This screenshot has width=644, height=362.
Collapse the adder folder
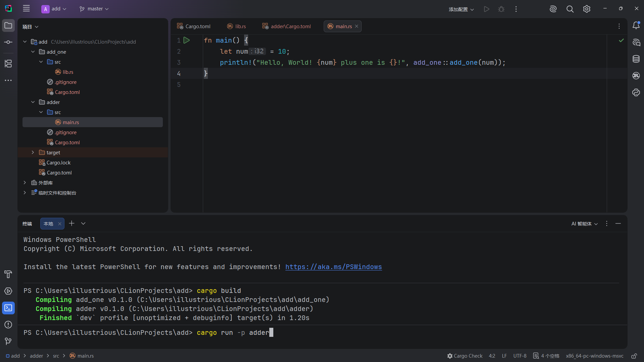coord(33,102)
